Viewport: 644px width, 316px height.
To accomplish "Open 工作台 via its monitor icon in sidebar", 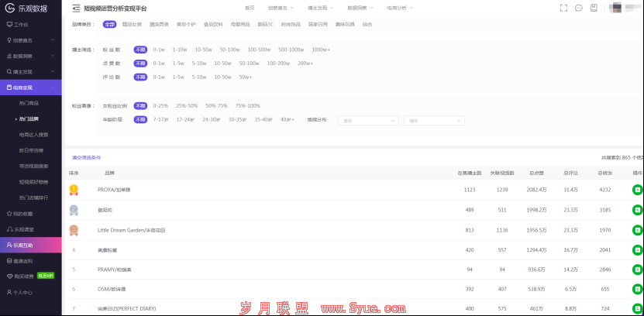I will coord(9,25).
